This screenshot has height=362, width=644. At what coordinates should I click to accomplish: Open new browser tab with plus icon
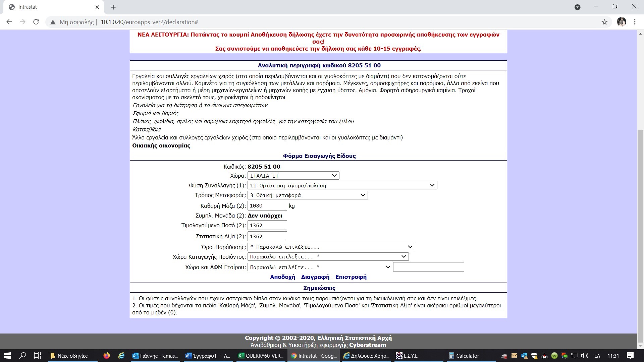coord(113,7)
